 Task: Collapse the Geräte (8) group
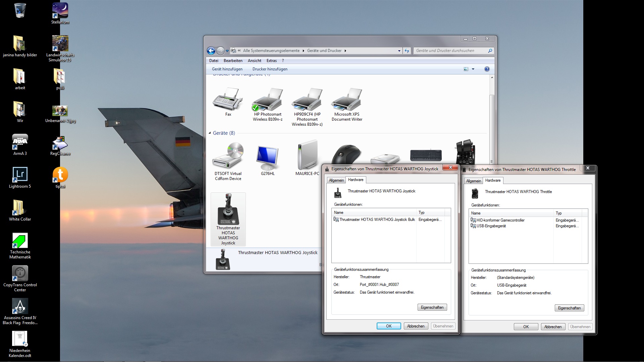pos(210,133)
